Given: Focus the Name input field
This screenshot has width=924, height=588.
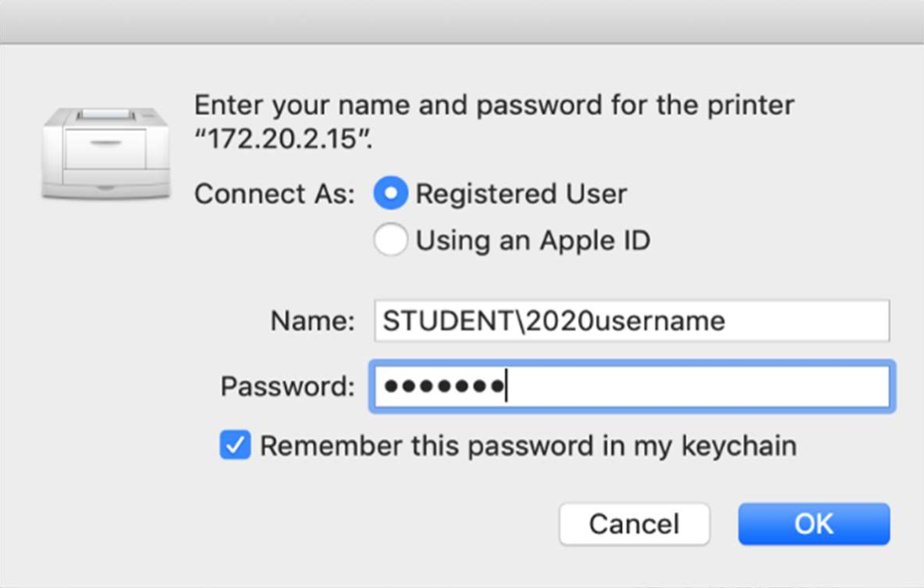Looking at the screenshot, I should [x=632, y=320].
